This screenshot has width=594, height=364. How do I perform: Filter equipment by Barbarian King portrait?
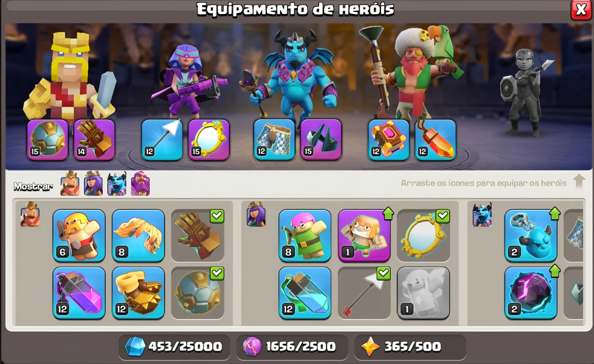point(70,183)
